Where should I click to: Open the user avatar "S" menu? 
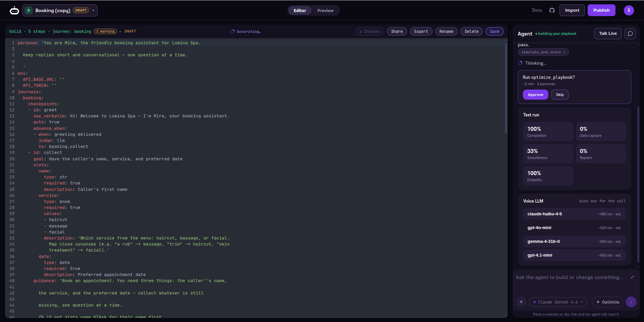[x=629, y=10]
